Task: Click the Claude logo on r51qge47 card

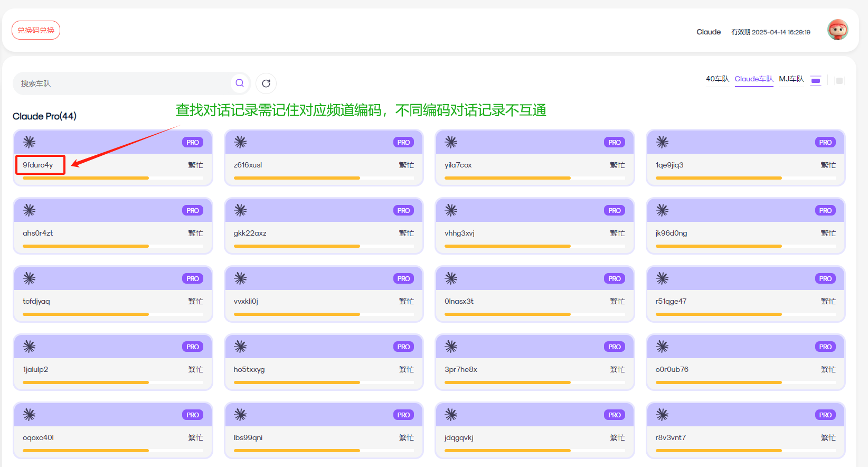Action: [662, 278]
